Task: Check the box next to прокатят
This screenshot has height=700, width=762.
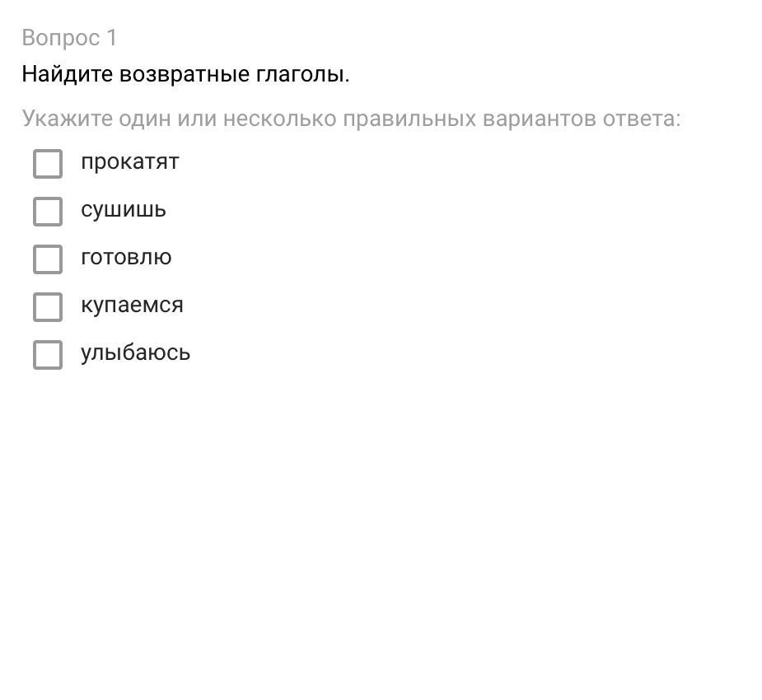Action: point(48,163)
